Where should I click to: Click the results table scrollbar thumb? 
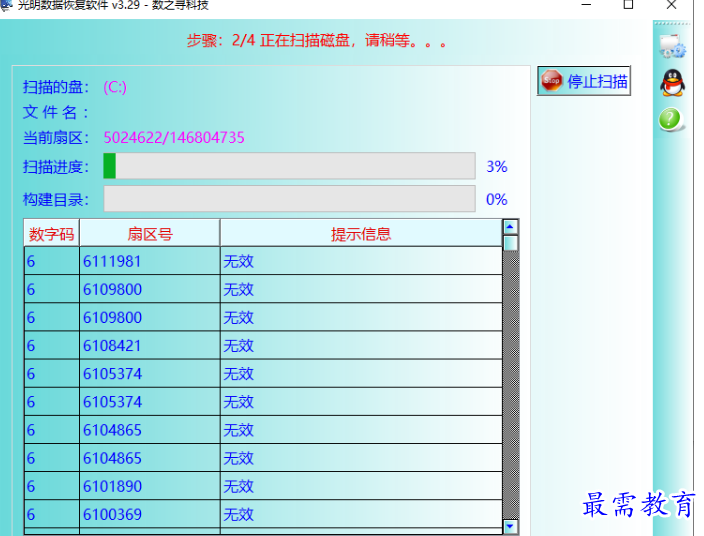[510, 243]
